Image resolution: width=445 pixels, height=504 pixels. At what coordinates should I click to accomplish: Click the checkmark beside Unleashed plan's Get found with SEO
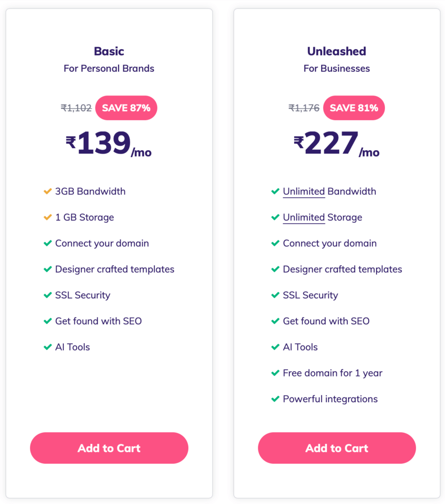(x=275, y=321)
